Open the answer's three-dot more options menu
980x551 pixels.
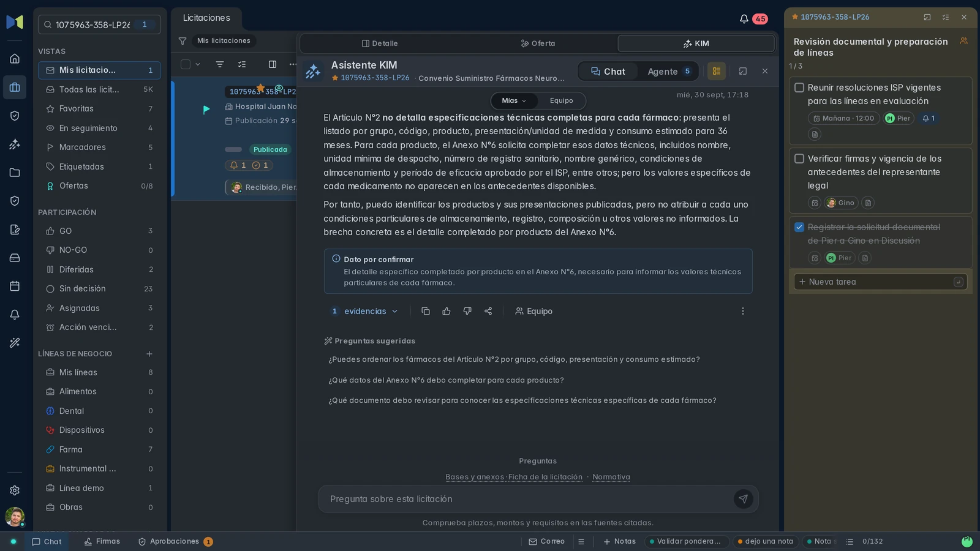pos(743,311)
